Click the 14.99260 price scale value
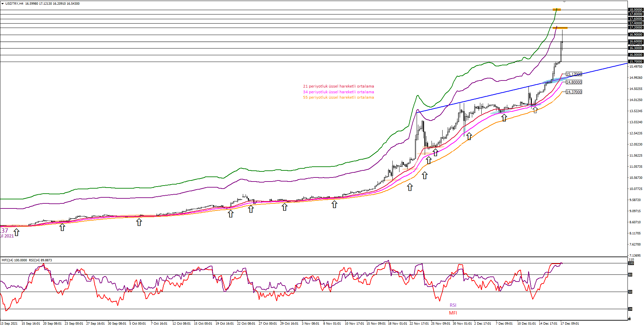Image resolution: width=644 pixels, height=327 pixels. 636,78
